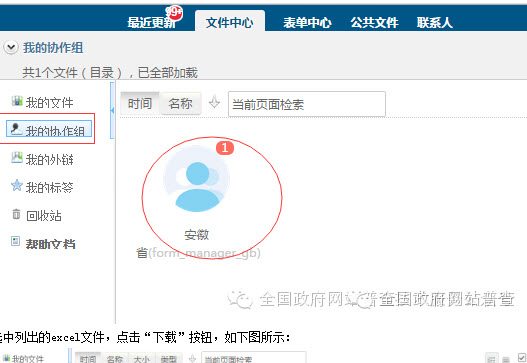Toggle the sort direction down arrow

click(214, 103)
